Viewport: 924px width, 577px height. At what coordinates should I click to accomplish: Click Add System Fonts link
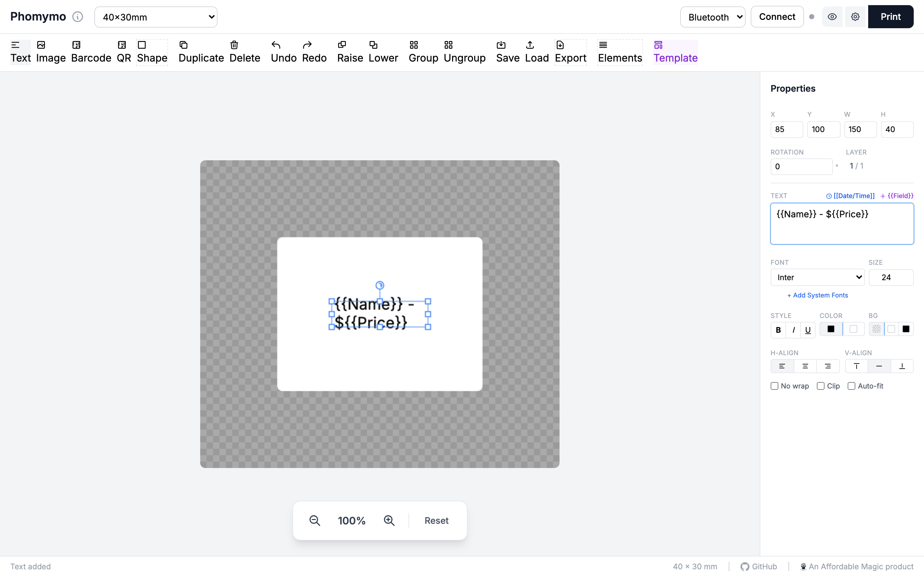(817, 295)
